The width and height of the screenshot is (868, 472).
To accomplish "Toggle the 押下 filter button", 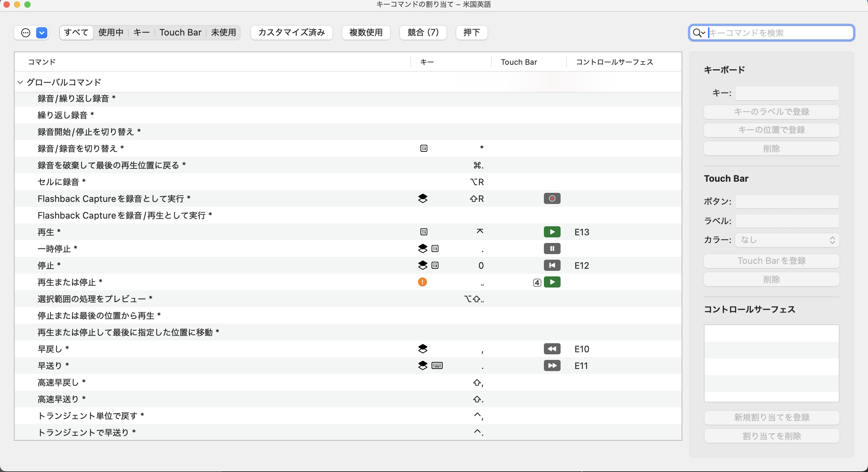I will point(472,33).
